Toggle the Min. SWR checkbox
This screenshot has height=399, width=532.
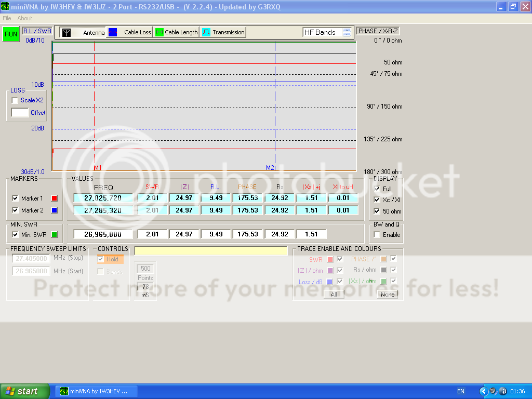click(x=15, y=235)
